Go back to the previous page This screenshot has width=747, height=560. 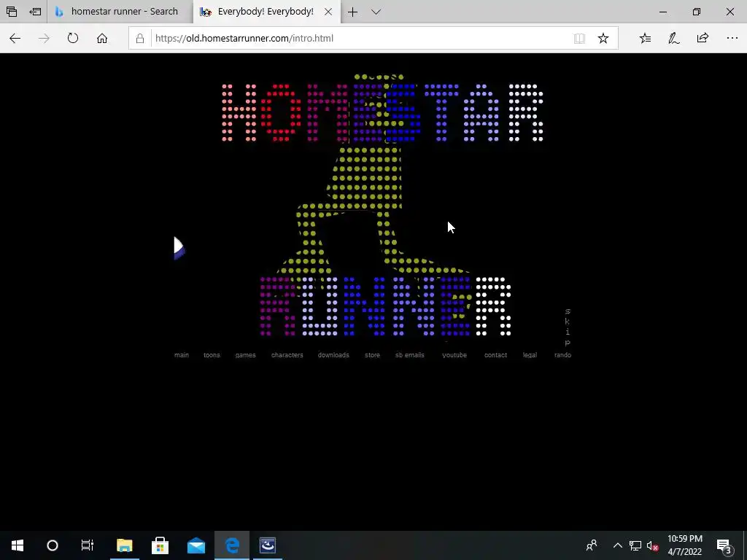pos(15,39)
